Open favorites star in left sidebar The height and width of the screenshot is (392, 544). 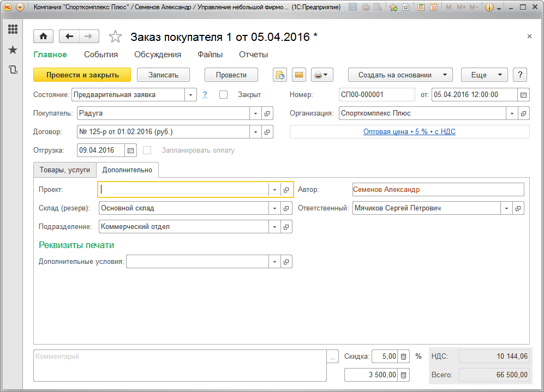click(13, 50)
